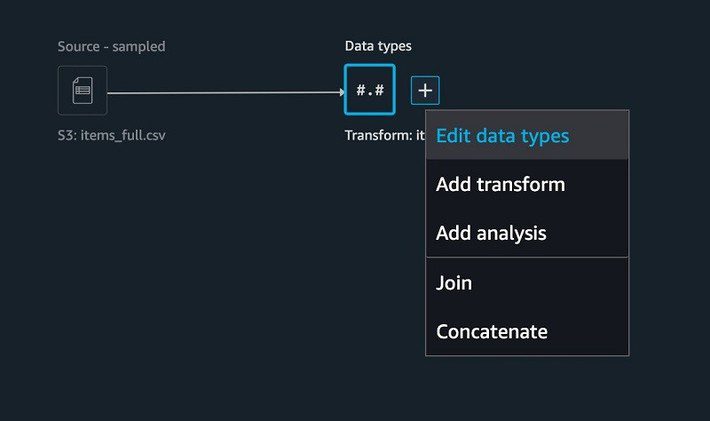Select the #.# Data types node
The image size is (710, 421).
click(369, 90)
